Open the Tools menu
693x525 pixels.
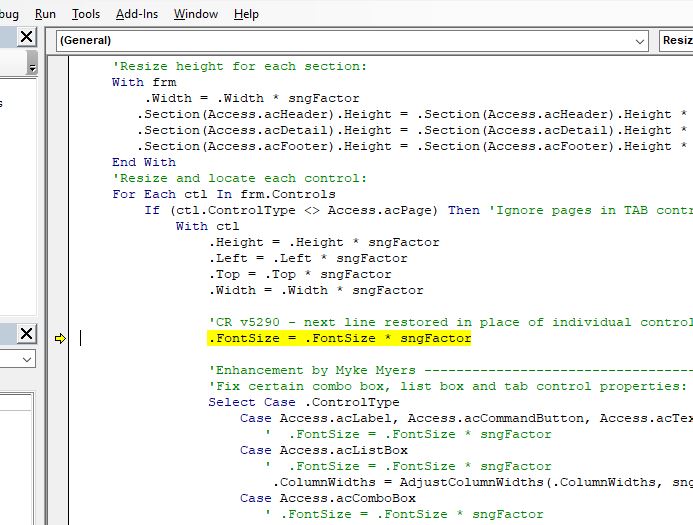[86, 14]
